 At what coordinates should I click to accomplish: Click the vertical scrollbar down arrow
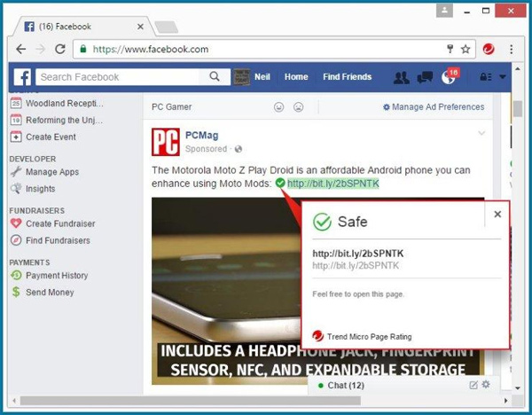(518, 388)
